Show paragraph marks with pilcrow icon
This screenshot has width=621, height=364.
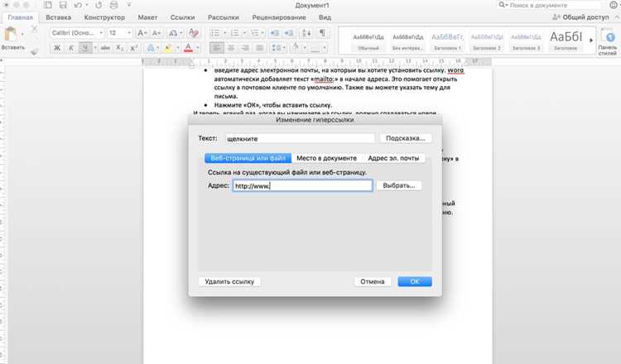coord(322,33)
